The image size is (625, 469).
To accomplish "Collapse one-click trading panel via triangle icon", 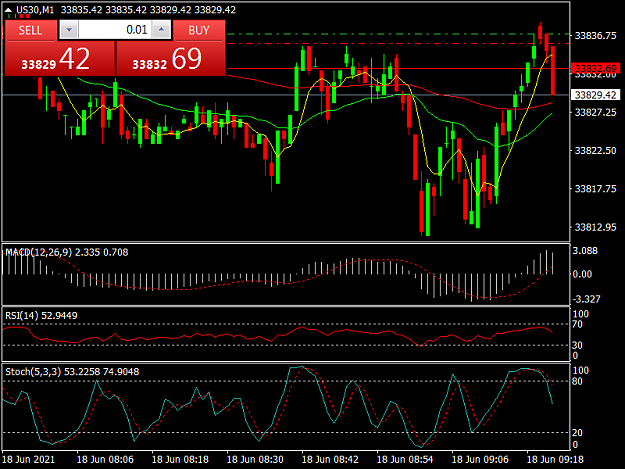I will point(8,10).
